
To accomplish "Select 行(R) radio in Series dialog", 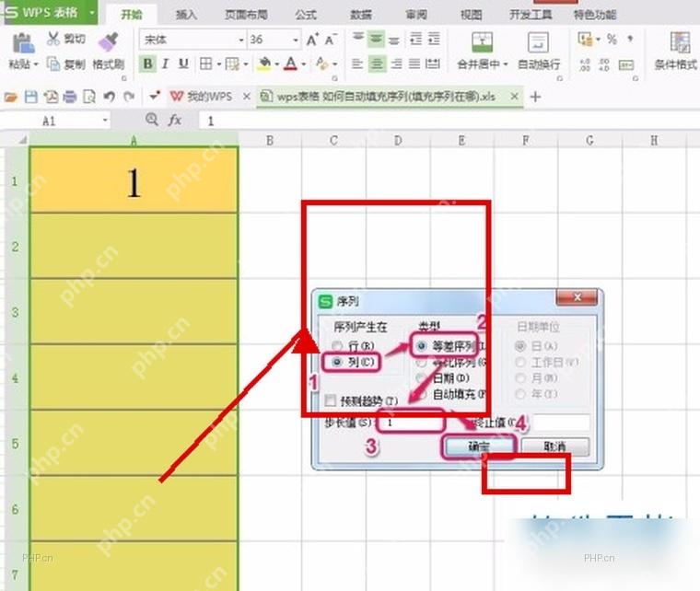I will pyautogui.click(x=337, y=346).
